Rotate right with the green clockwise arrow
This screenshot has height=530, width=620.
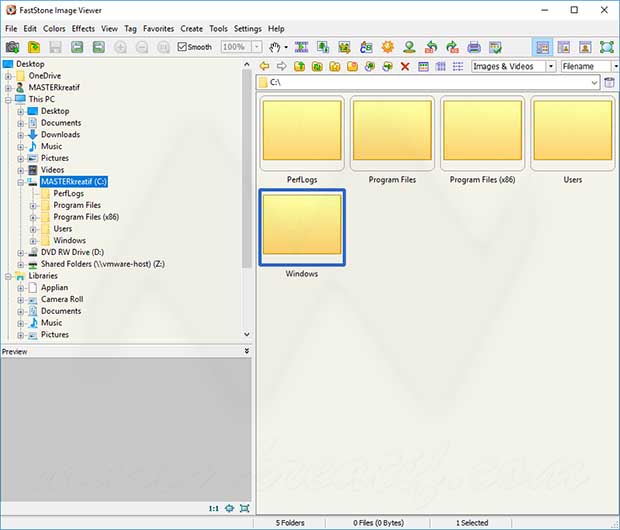tap(452, 47)
